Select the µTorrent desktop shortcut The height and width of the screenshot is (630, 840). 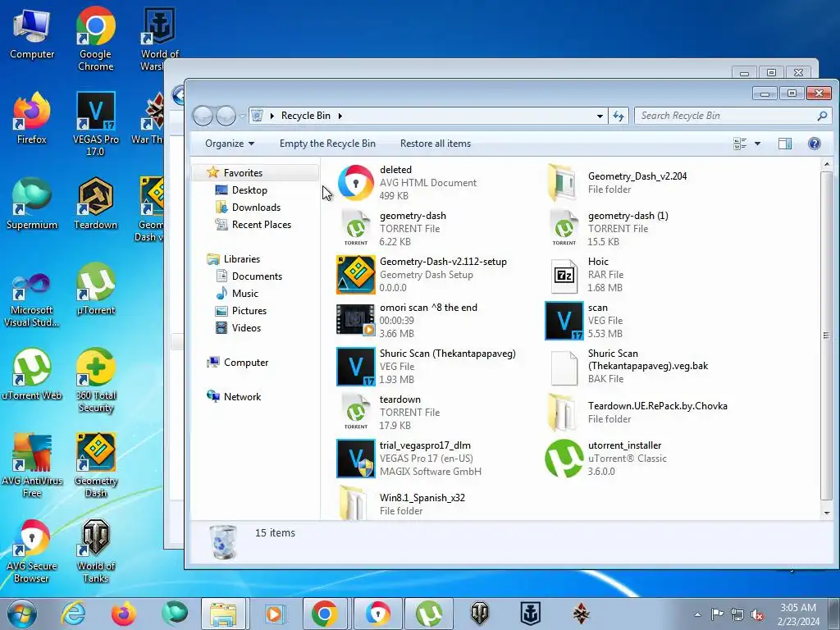click(x=96, y=288)
